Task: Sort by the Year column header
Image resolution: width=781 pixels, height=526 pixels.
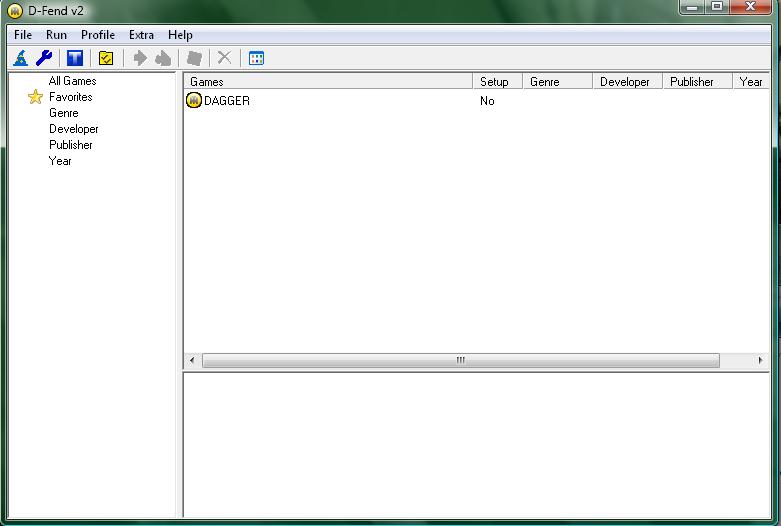Action: pos(751,82)
